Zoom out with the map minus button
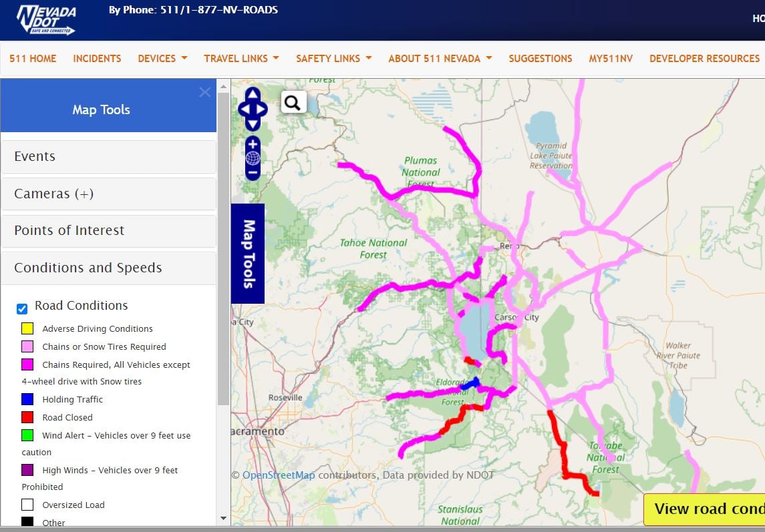The height and width of the screenshot is (532, 765). (253, 173)
